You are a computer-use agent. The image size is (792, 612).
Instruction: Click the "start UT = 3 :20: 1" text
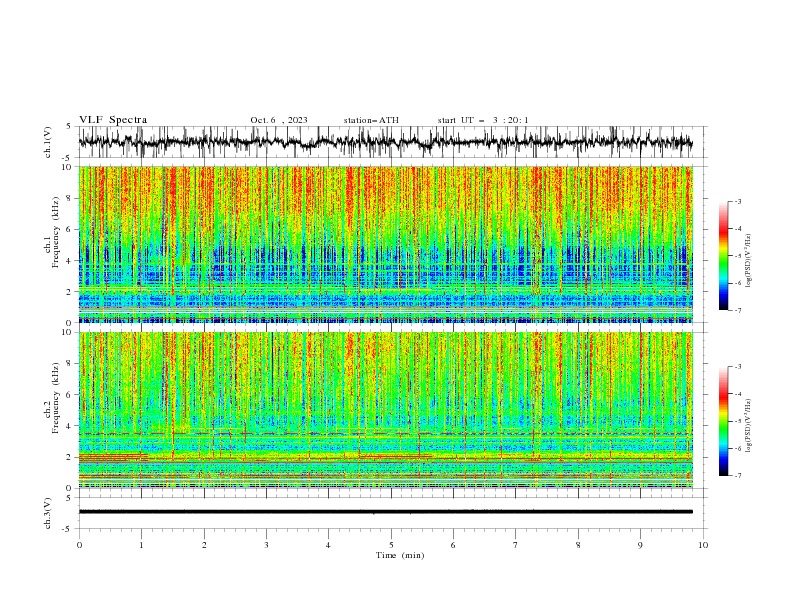pyautogui.click(x=483, y=120)
